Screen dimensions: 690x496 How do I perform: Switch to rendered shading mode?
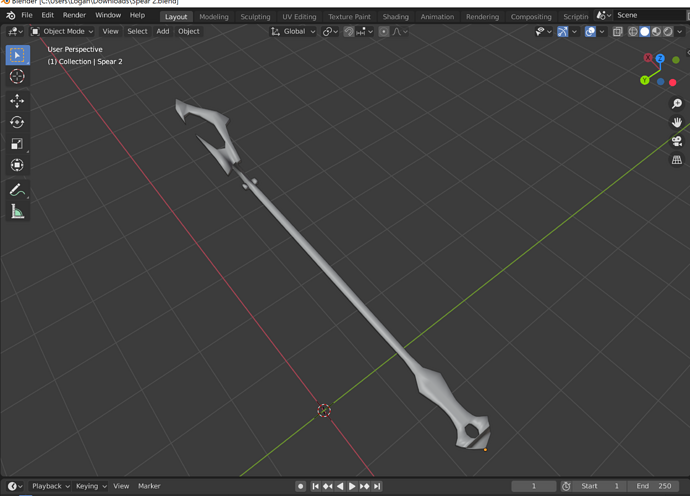coord(668,32)
